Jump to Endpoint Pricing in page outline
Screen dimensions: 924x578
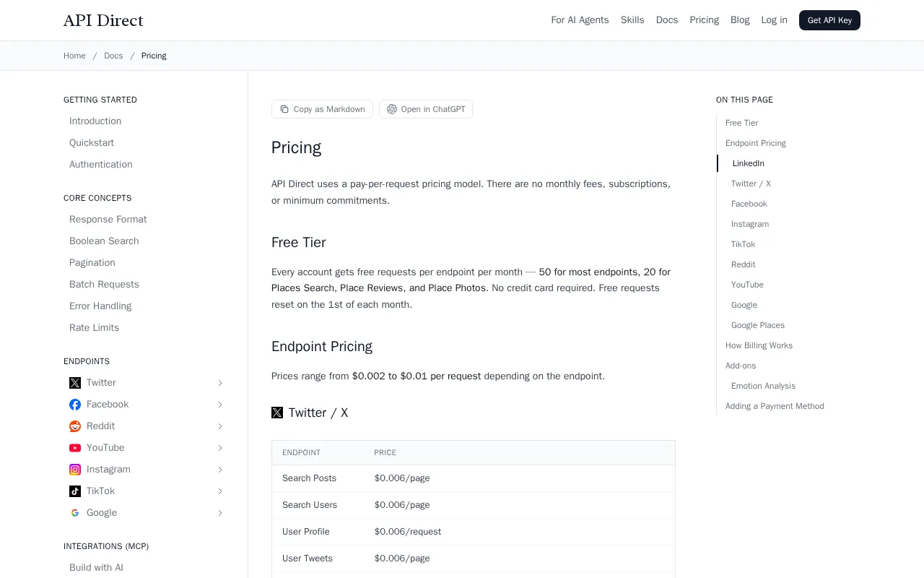pos(756,143)
